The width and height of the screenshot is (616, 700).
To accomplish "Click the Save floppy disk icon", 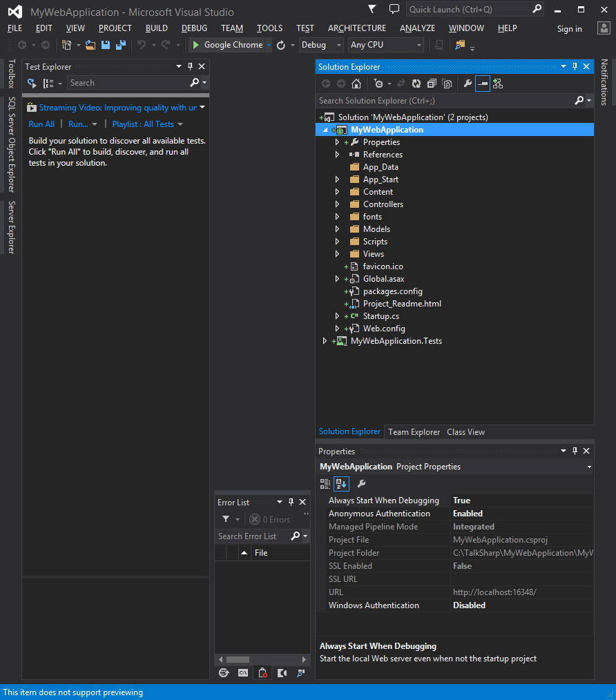I will coord(106,45).
